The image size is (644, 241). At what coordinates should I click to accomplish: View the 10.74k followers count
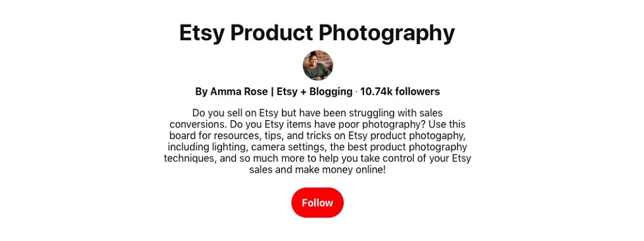[x=400, y=91]
